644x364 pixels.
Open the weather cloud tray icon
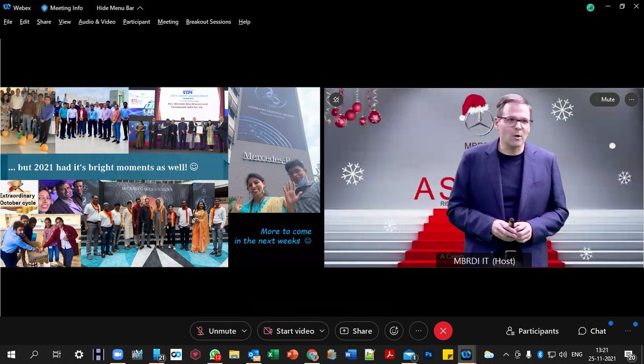click(489, 354)
